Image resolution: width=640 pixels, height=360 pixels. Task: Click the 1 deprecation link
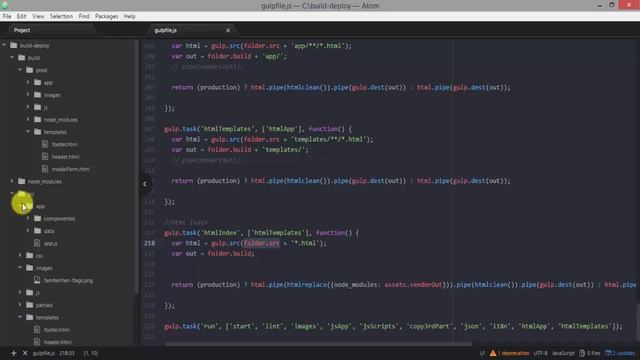pos(513,353)
